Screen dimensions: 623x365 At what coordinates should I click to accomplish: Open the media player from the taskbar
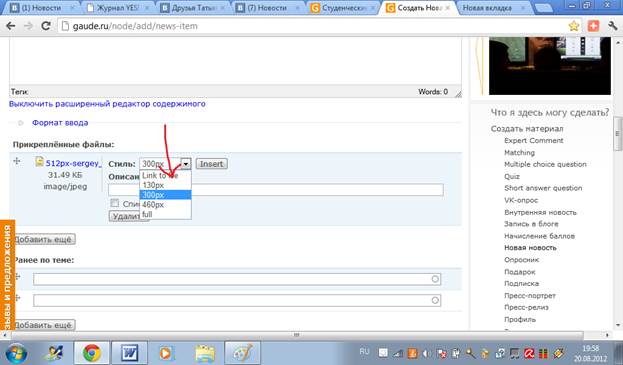point(166,353)
